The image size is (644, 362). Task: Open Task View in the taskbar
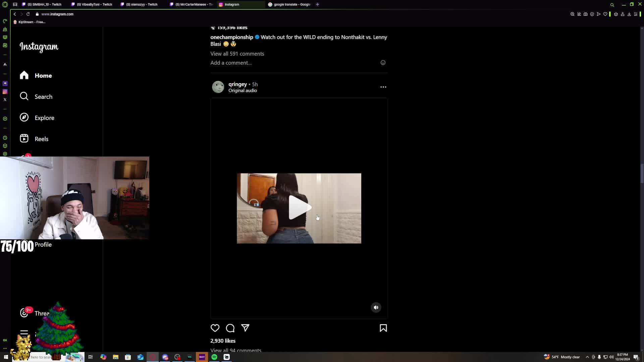(x=91, y=357)
